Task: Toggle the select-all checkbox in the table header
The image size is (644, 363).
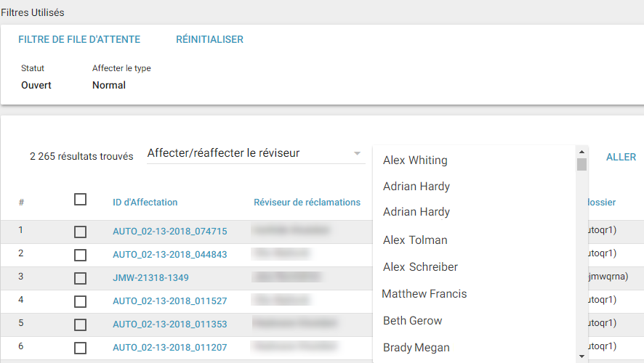Action: (81, 200)
